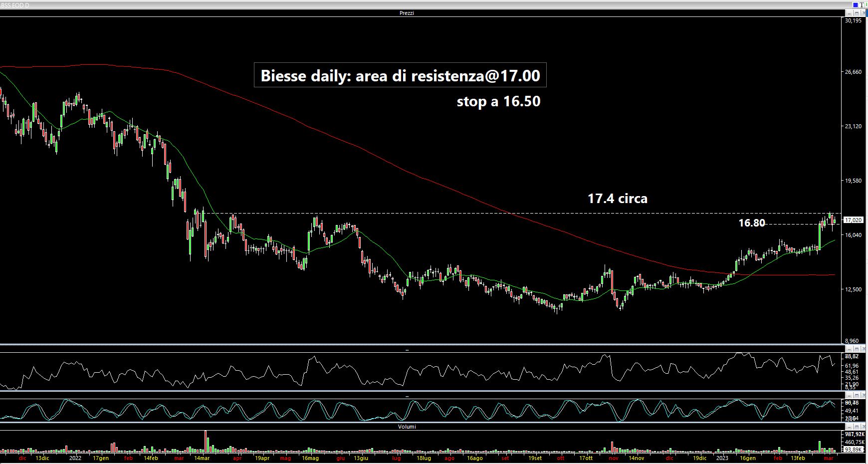Click the 2023 date axis label
Screen dimensions: 868x464
(722, 458)
